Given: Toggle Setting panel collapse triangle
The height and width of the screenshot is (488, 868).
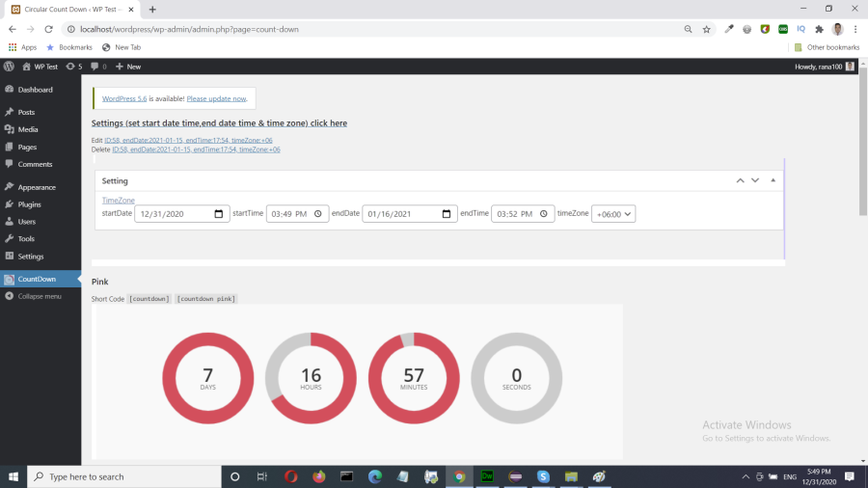Looking at the screenshot, I should coord(773,180).
